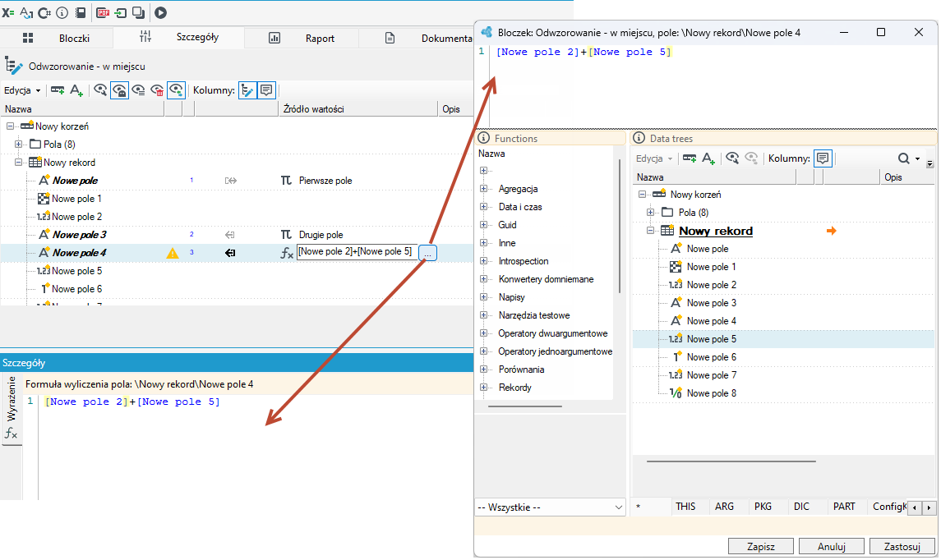This screenshot has width=941, height=560.
Task: Click the X= variables icon in top toolbar
Action: click(x=8, y=12)
